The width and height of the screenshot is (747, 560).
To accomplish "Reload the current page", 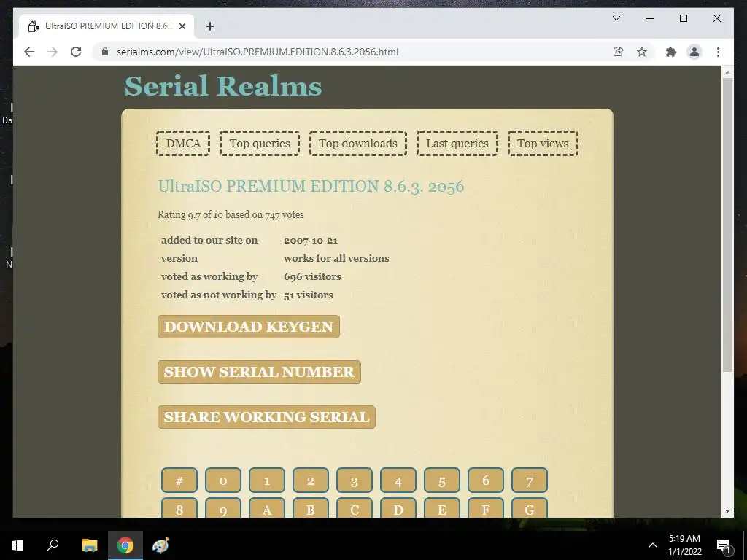I will [x=76, y=52].
